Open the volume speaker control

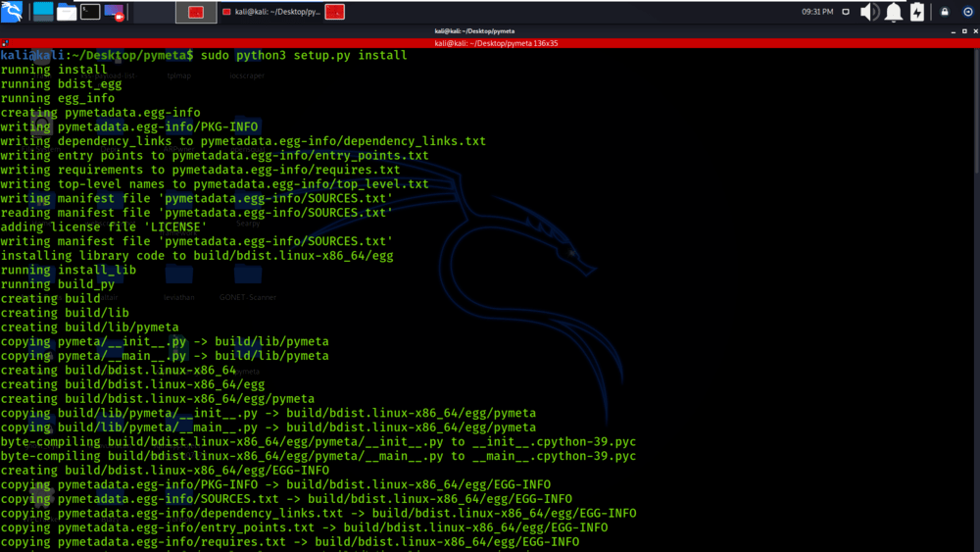point(869,12)
